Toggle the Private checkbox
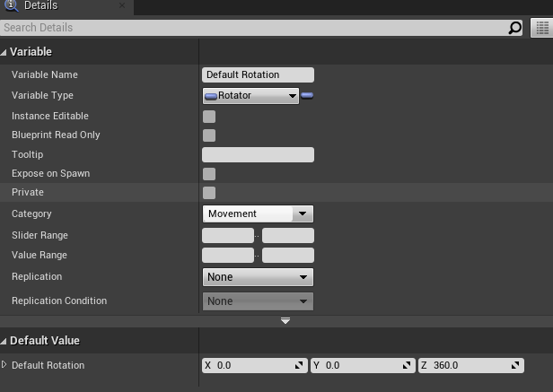The height and width of the screenshot is (392, 553). click(209, 193)
